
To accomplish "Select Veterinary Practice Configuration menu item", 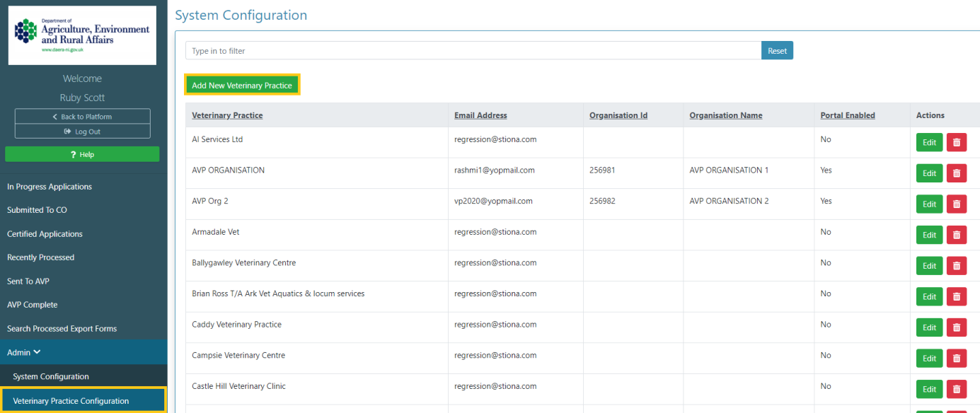I will pos(83,400).
